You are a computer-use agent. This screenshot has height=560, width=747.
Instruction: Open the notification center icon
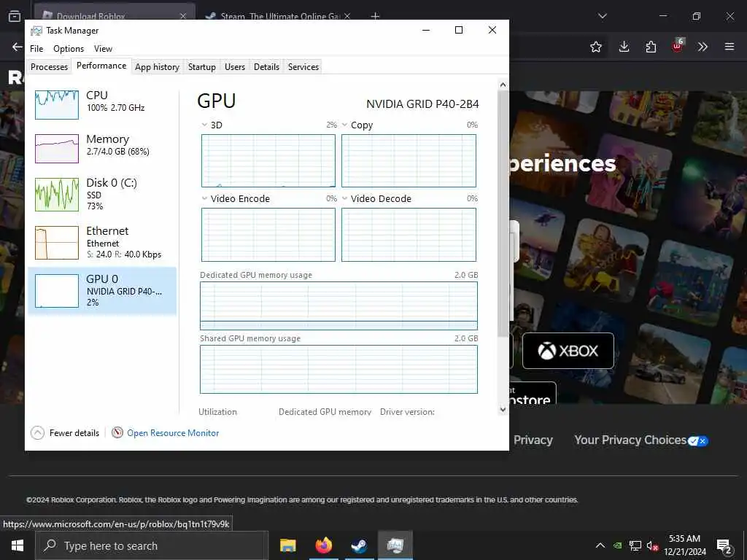point(724,546)
